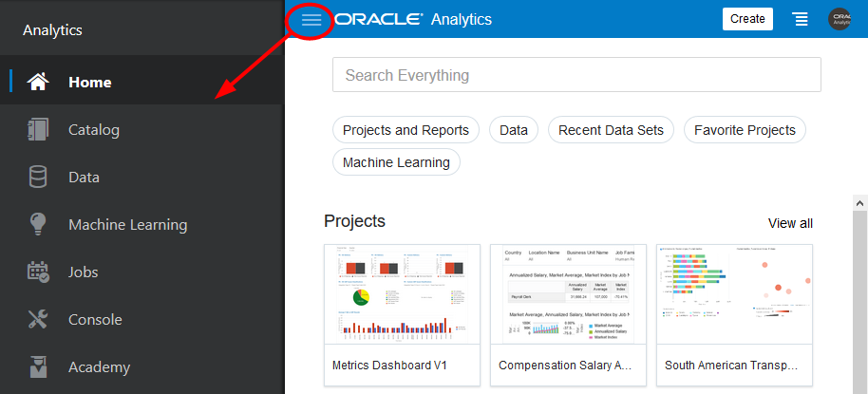
Task: Click the Create button
Action: click(747, 19)
